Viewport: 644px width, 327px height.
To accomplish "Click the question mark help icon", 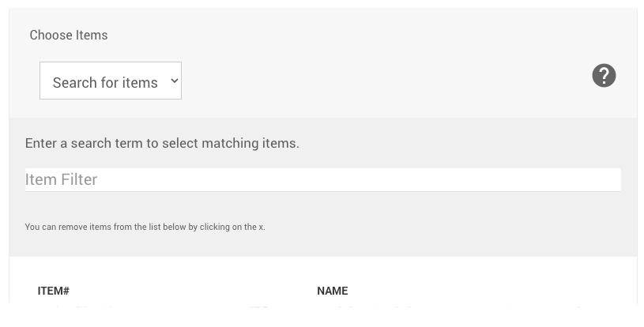I will pos(604,76).
